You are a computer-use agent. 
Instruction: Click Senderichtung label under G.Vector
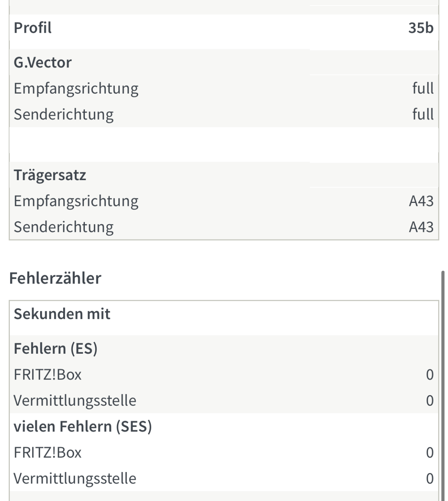64,114
